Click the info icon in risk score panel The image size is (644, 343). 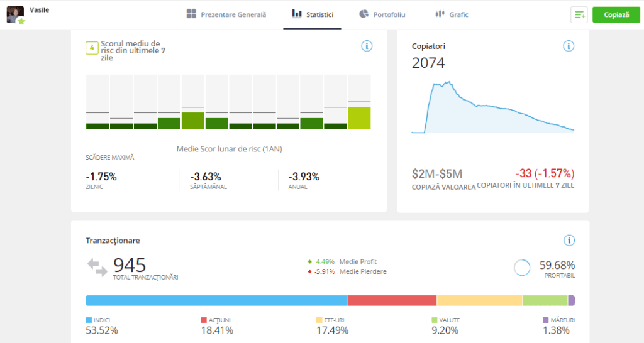pos(367,46)
